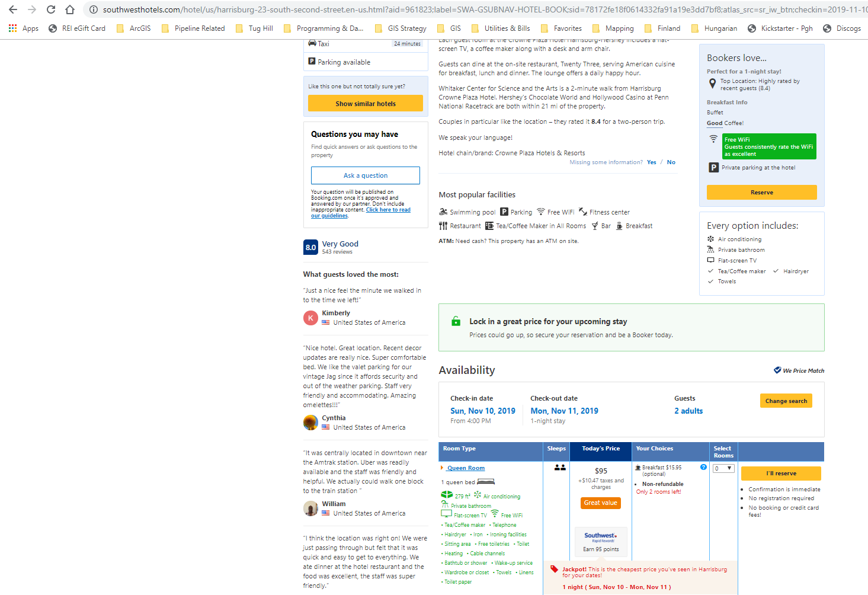Click the I'll reserve button

point(781,474)
